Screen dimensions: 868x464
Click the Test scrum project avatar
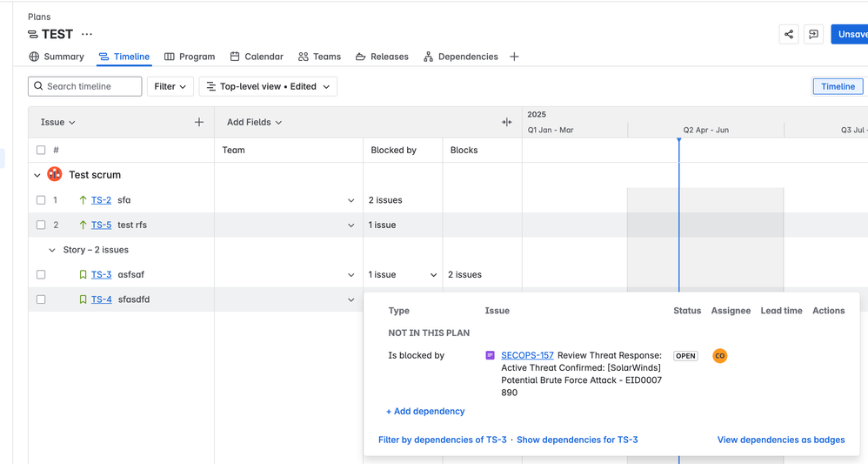(55, 174)
